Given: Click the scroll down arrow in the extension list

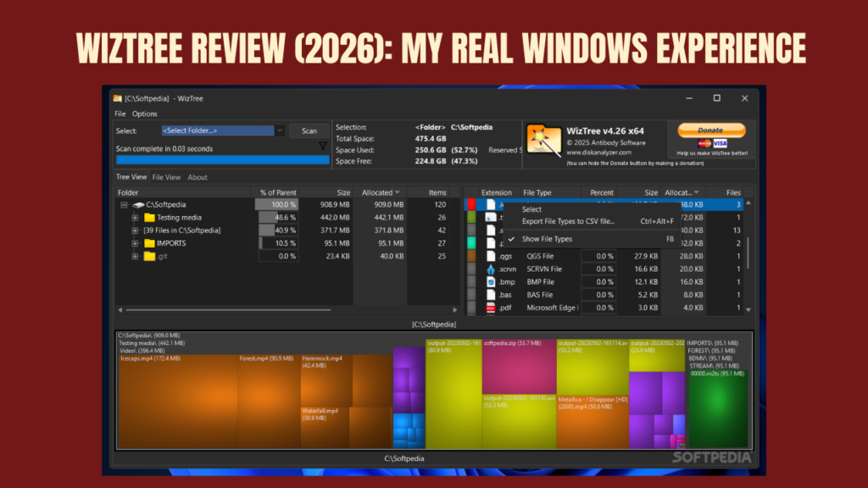Looking at the screenshot, I should [x=748, y=310].
